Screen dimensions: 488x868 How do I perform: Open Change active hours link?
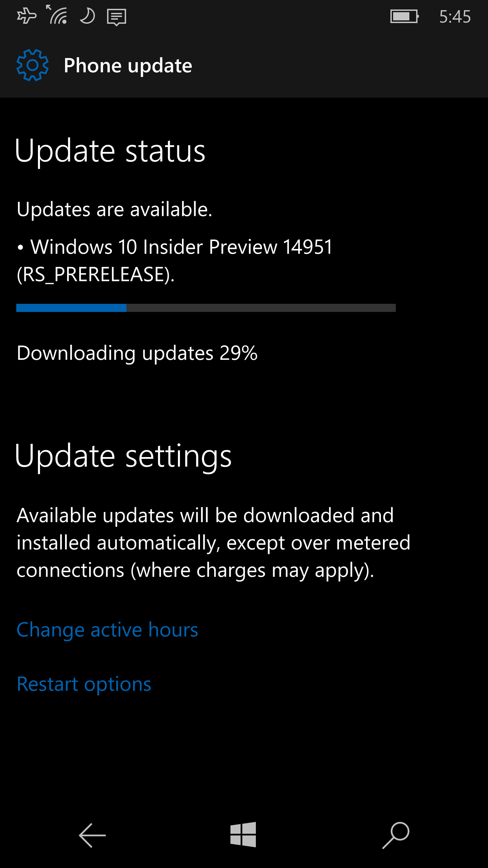tap(107, 630)
